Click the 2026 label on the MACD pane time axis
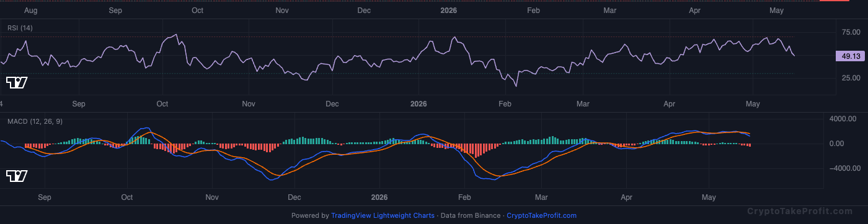This screenshot has width=868, height=224. (x=379, y=197)
